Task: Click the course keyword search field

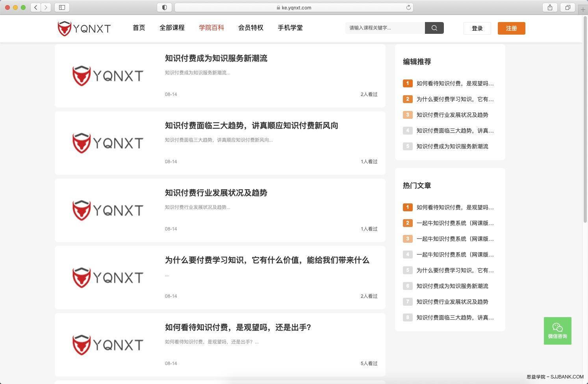Action: click(385, 28)
